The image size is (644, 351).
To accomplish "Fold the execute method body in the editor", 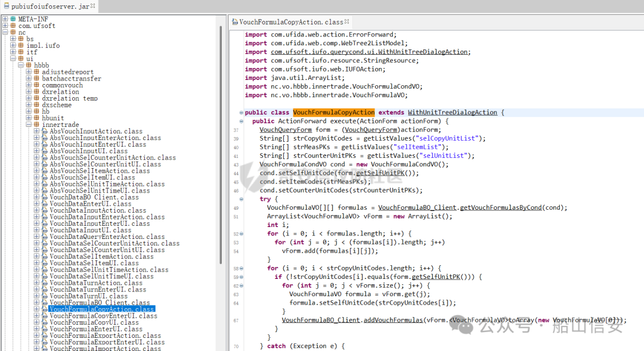I will tap(241, 122).
